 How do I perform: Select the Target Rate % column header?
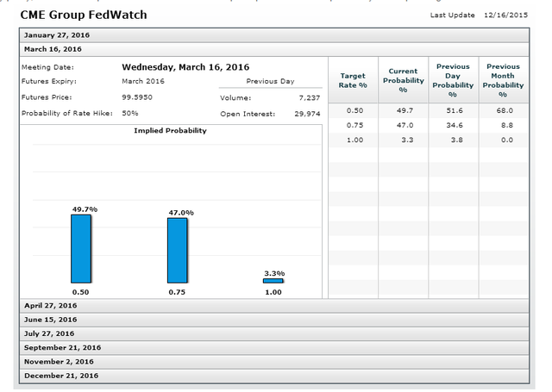click(x=353, y=80)
